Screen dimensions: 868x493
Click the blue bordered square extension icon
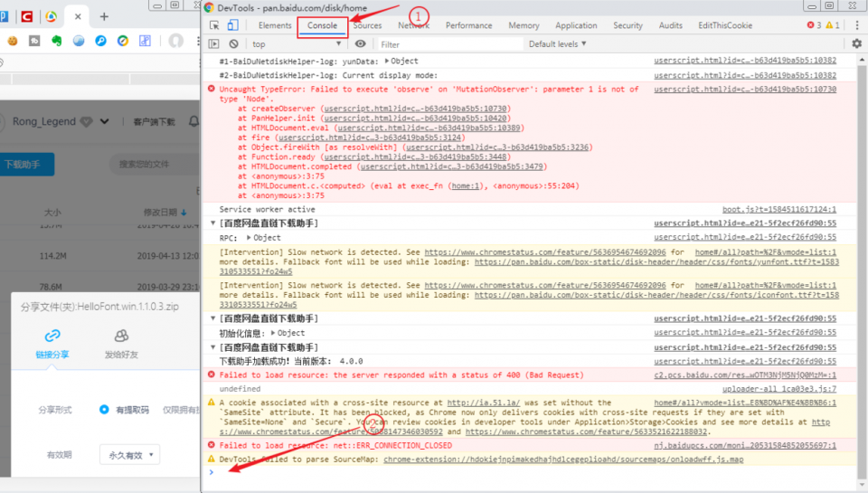pyautogui.click(x=145, y=41)
